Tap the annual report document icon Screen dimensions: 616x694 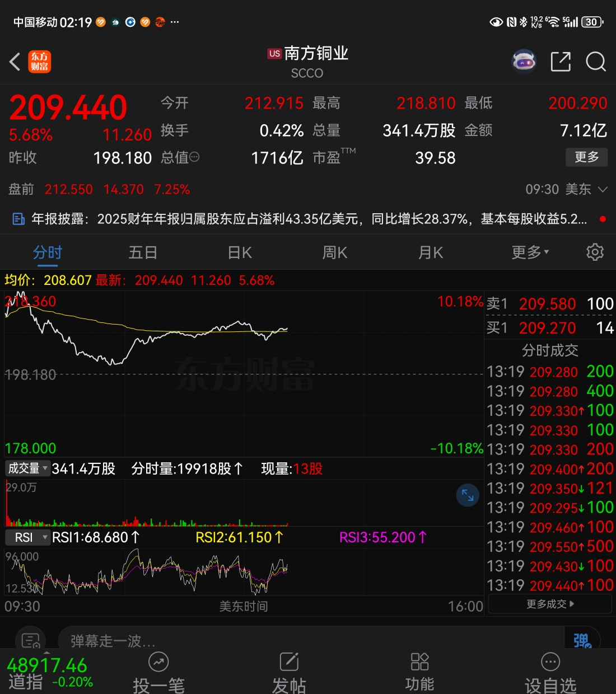[x=18, y=219]
